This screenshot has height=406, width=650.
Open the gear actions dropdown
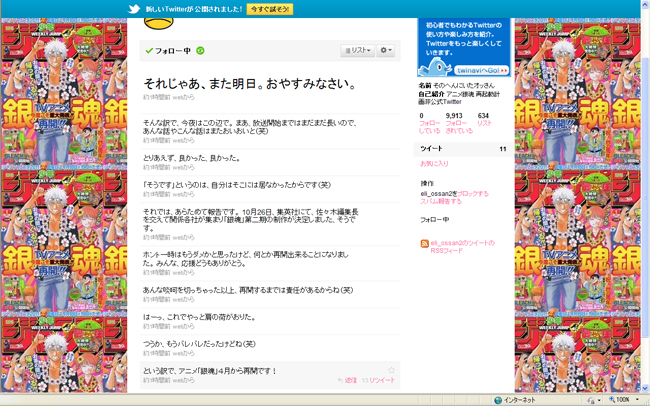(x=386, y=50)
